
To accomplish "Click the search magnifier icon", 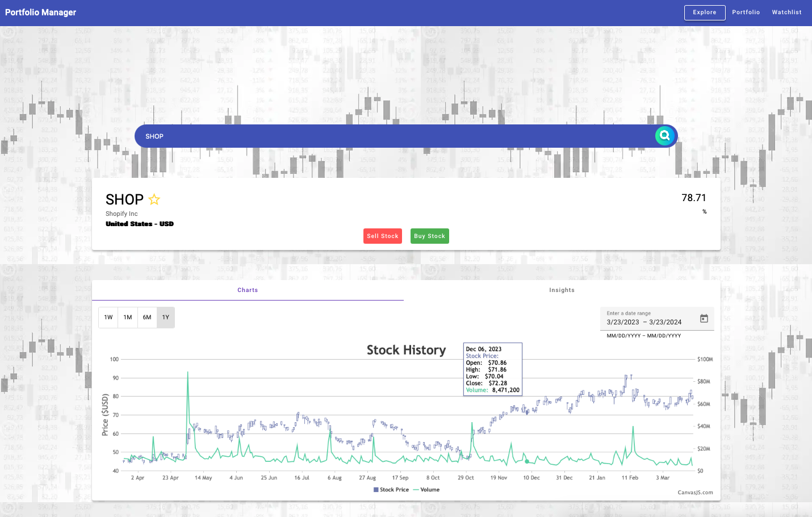I will (x=664, y=136).
